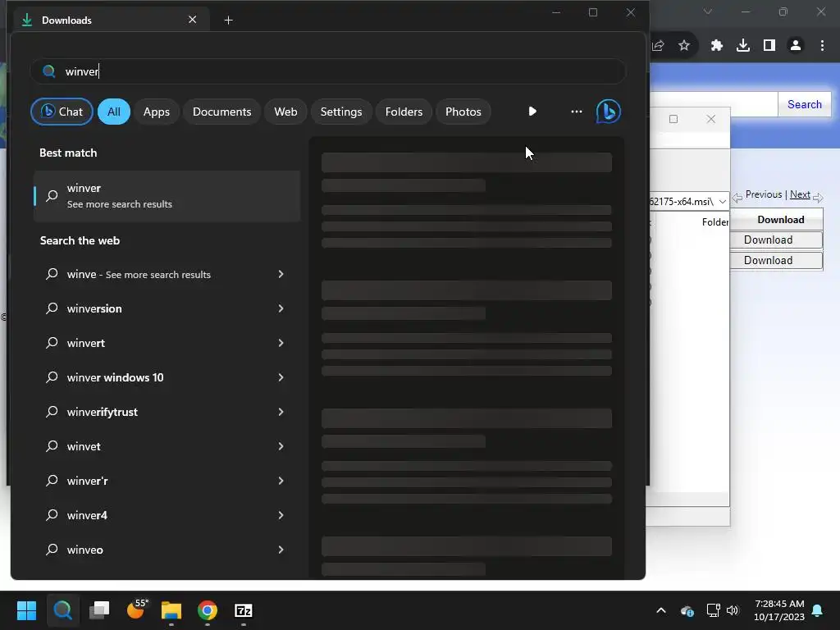Switch to Documents search filter

coord(221,112)
